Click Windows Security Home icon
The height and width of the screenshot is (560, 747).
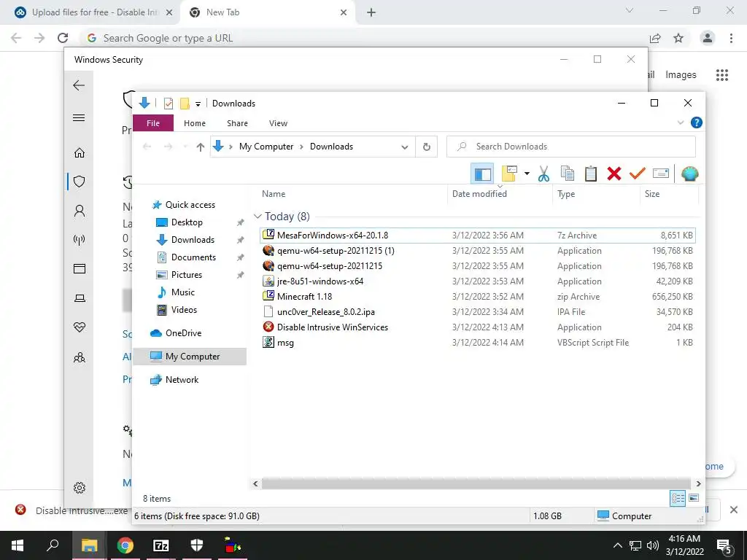coord(79,152)
